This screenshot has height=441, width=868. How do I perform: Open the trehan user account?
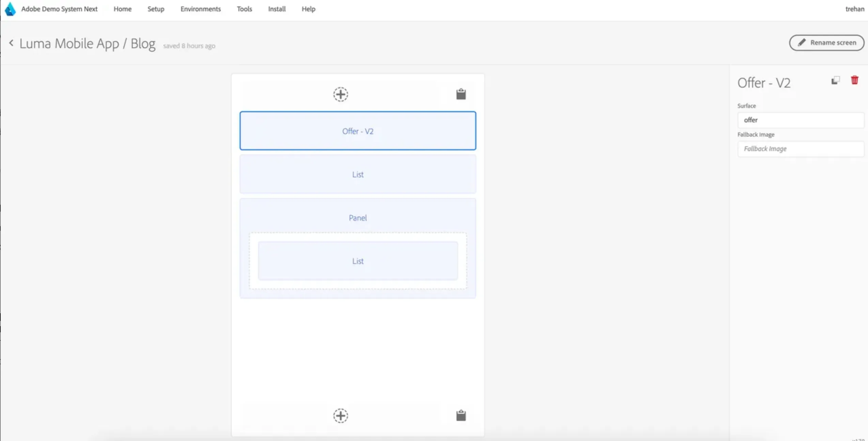coord(855,9)
